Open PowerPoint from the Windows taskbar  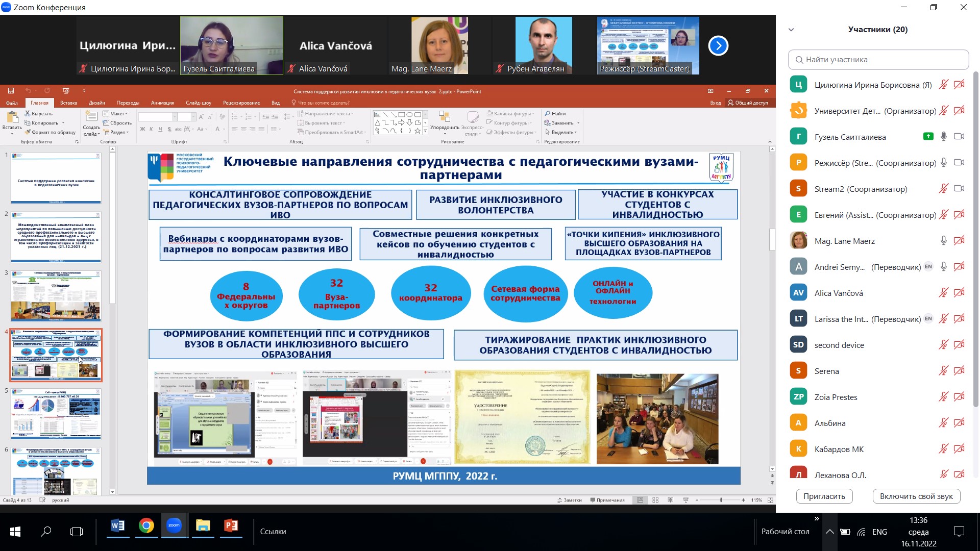(x=231, y=525)
